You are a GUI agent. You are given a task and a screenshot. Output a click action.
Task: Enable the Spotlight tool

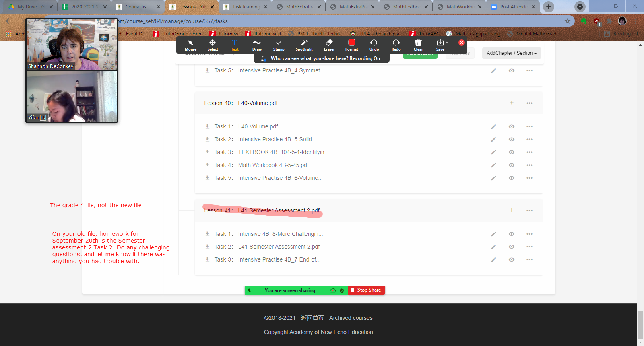point(304,45)
